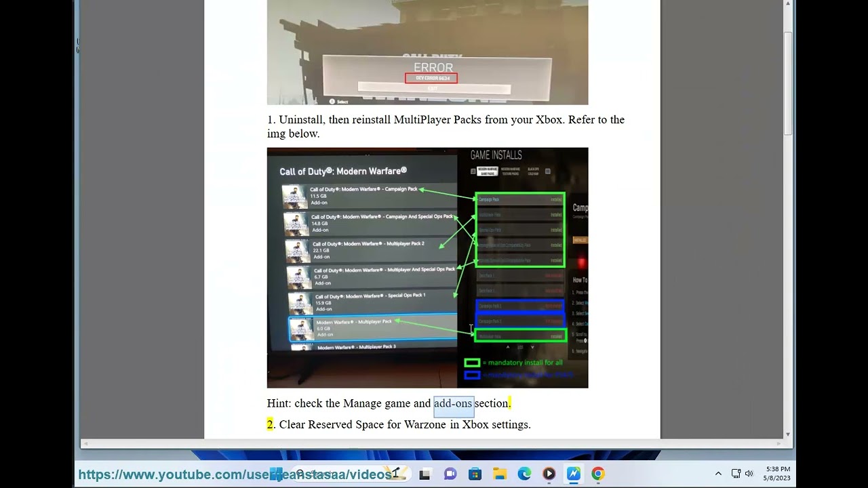
Task: Launch Microsoft Edge from the taskbar
Action: pos(524,474)
